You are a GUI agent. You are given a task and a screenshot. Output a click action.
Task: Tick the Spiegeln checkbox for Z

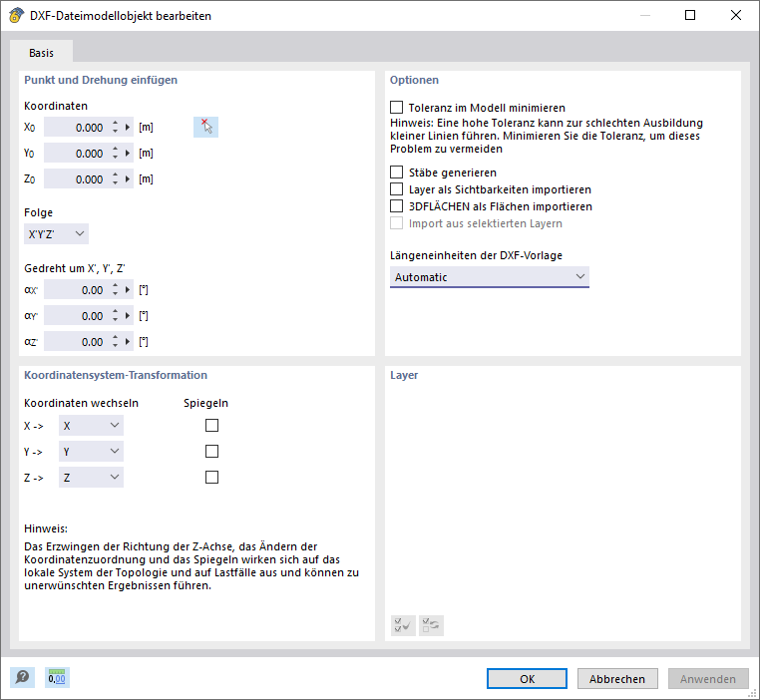(211, 478)
